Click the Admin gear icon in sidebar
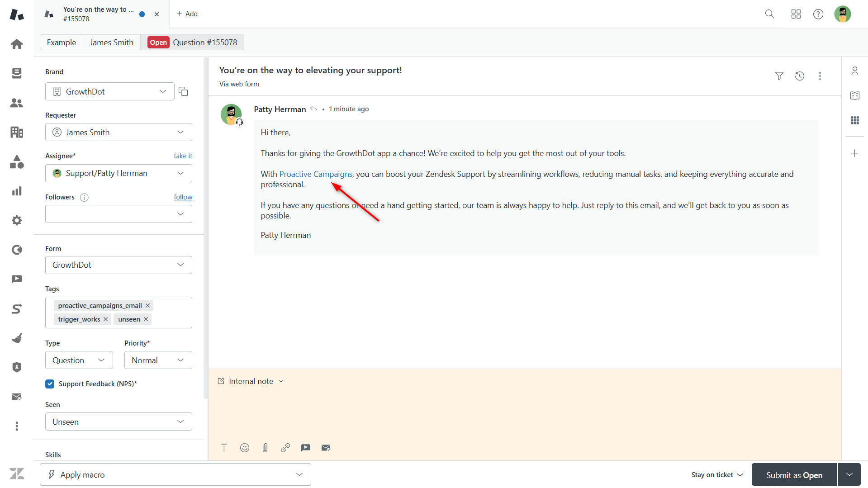 (17, 220)
